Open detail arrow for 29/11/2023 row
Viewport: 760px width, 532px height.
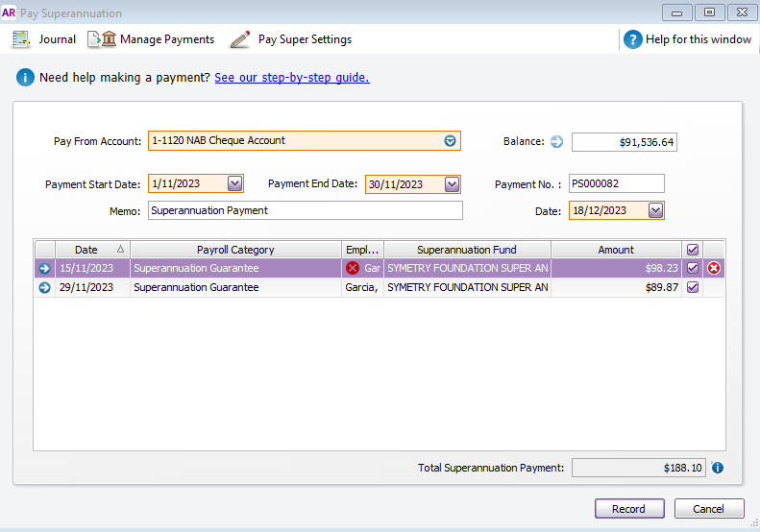point(44,287)
